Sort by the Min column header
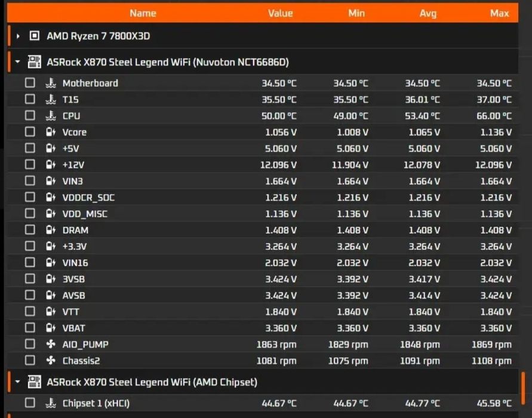This screenshot has height=418, width=532. point(356,13)
